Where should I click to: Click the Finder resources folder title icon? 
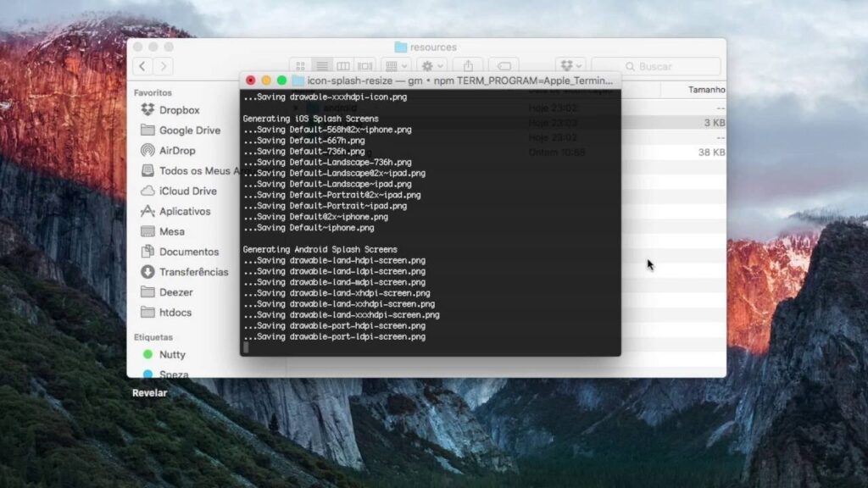tap(401, 47)
